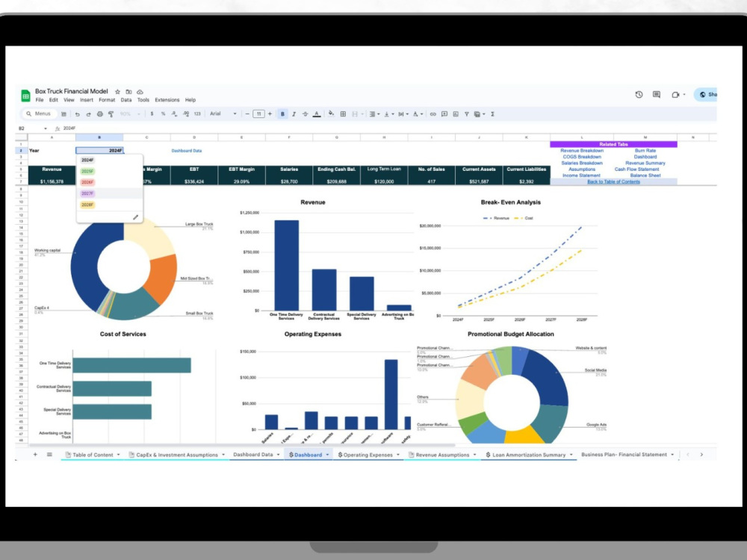
Task: Open the horizontal align dropdown
Action: (x=374, y=114)
